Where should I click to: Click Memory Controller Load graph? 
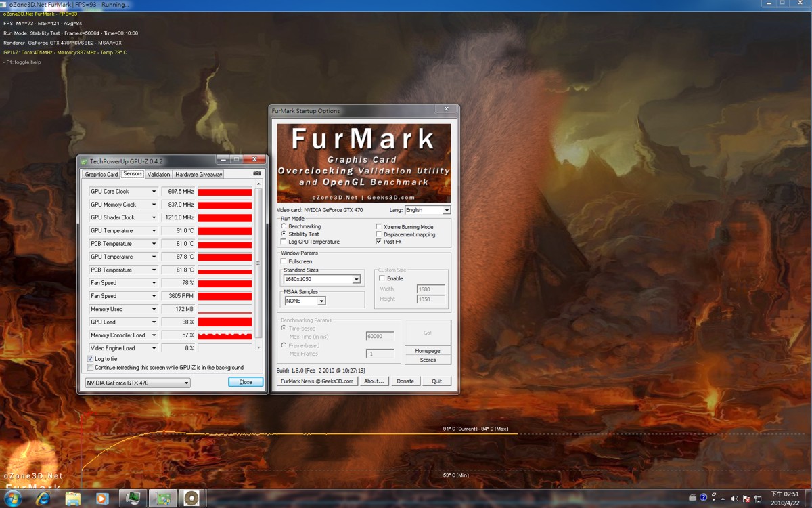click(x=225, y=335)
